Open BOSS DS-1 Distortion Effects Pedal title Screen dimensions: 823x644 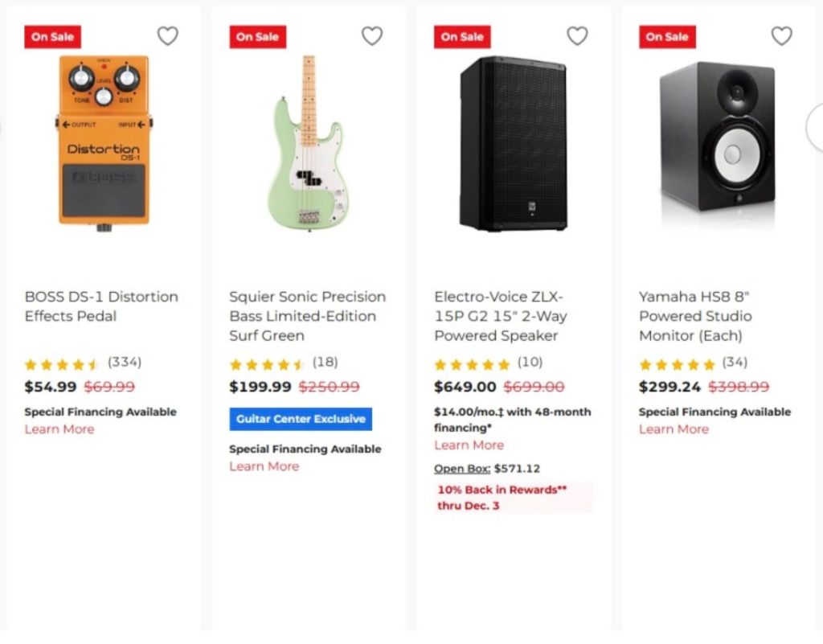[101, 306]
